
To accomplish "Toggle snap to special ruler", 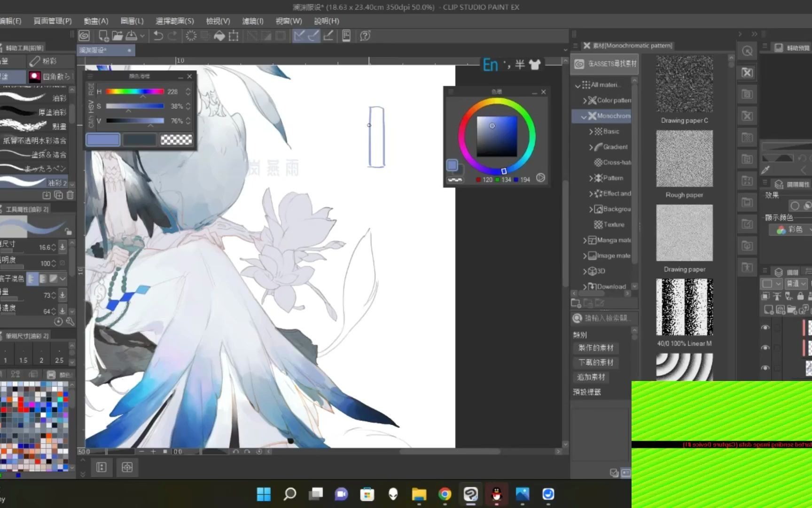I will tap(313, 36).
